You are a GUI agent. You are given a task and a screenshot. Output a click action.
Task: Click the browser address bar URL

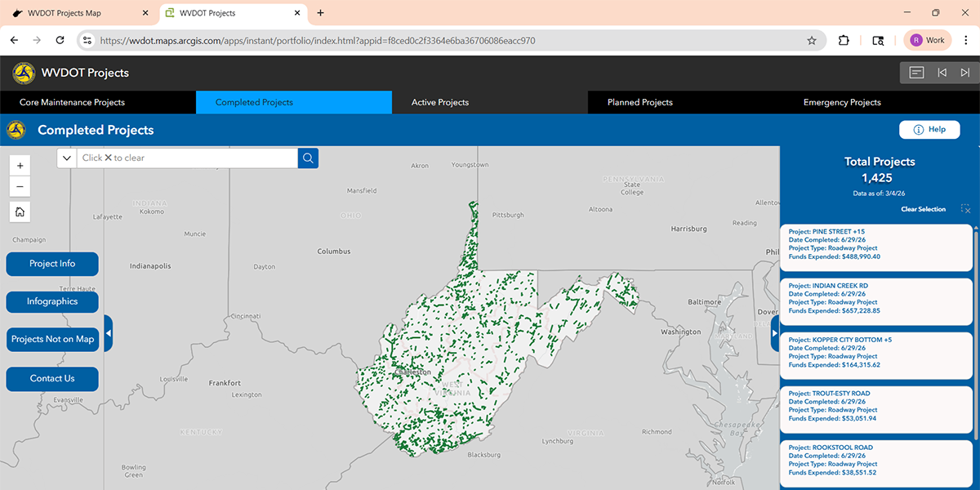click(x=318, y=40)
